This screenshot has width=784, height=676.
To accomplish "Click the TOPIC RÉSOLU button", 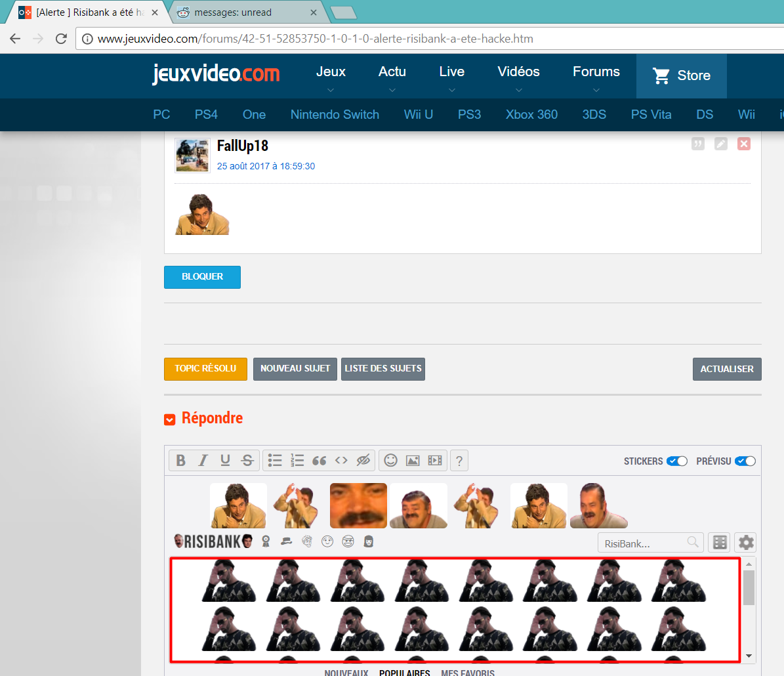I will point(205,369).
